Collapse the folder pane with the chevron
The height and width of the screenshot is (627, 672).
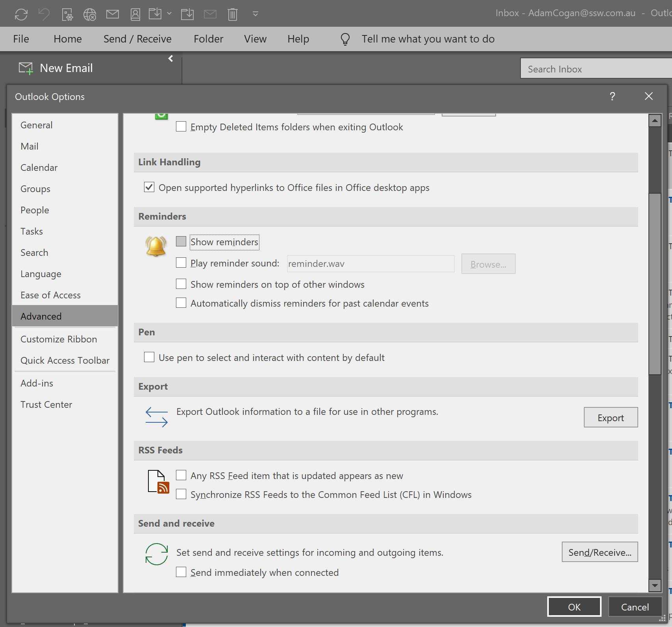point(170,59)
